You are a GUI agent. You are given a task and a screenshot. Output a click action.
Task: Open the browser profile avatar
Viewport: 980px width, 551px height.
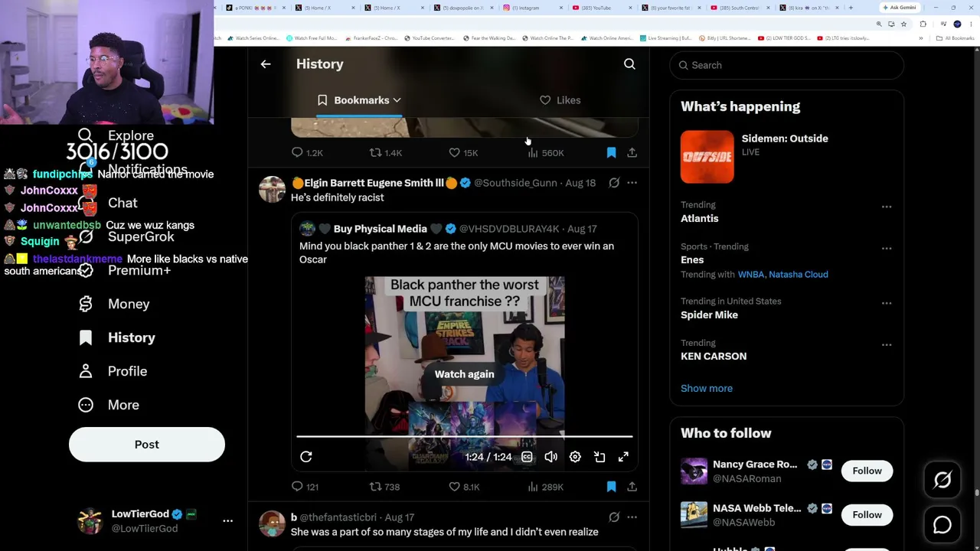coord(957,24)
